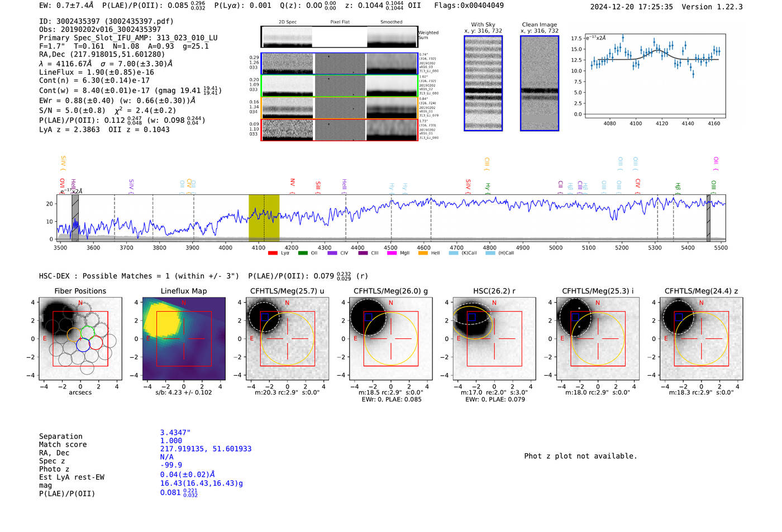The image size is (782, 532).
Task: Open the HSC(26.2) r cutout image
Action: click(x=494, y=338)
